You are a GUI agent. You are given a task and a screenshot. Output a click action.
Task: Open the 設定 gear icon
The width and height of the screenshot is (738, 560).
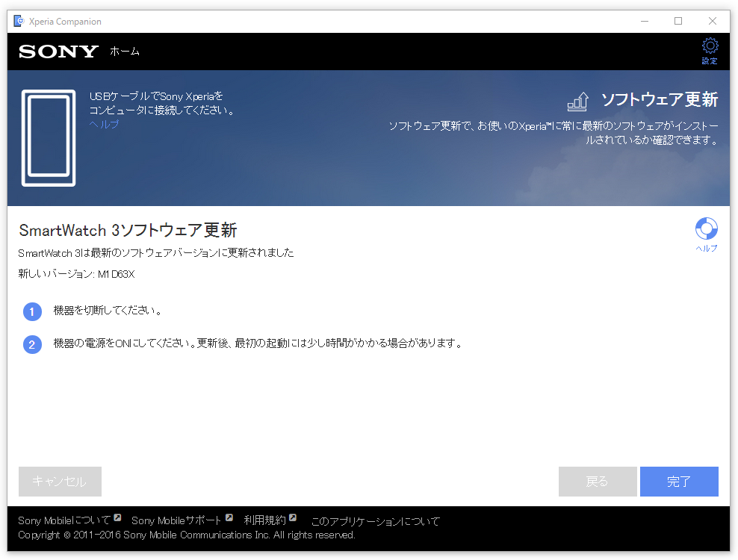coord(710,46)
